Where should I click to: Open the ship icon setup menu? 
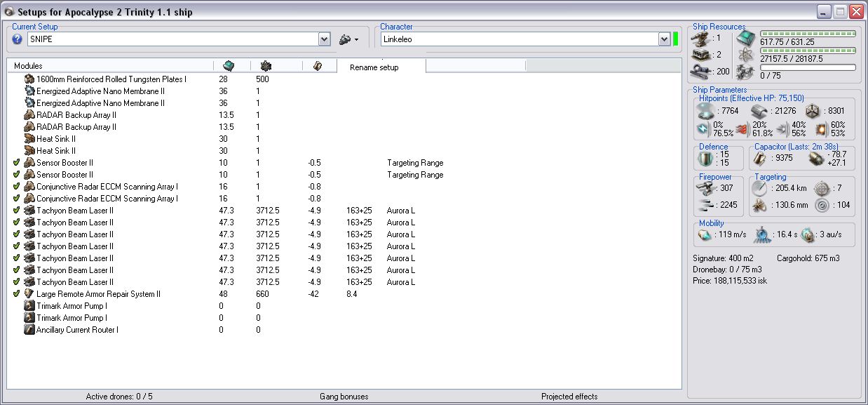click(x=348, y=39)
